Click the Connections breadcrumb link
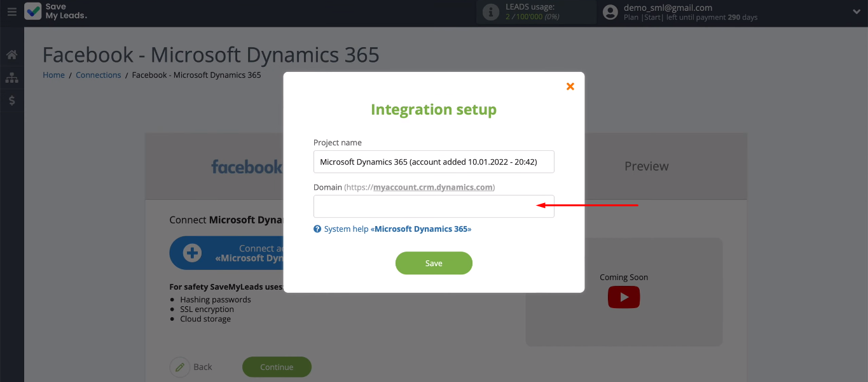 pyautogui.click(x=98, y=75)
